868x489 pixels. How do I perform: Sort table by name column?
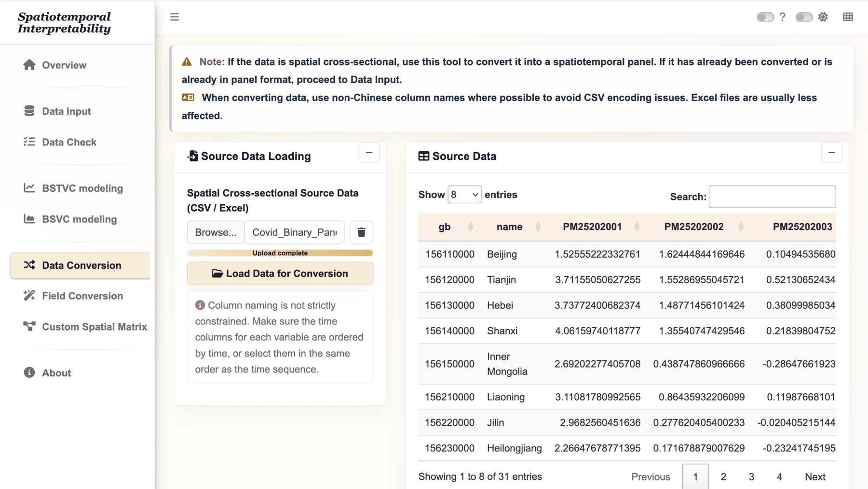click(514, 227)
